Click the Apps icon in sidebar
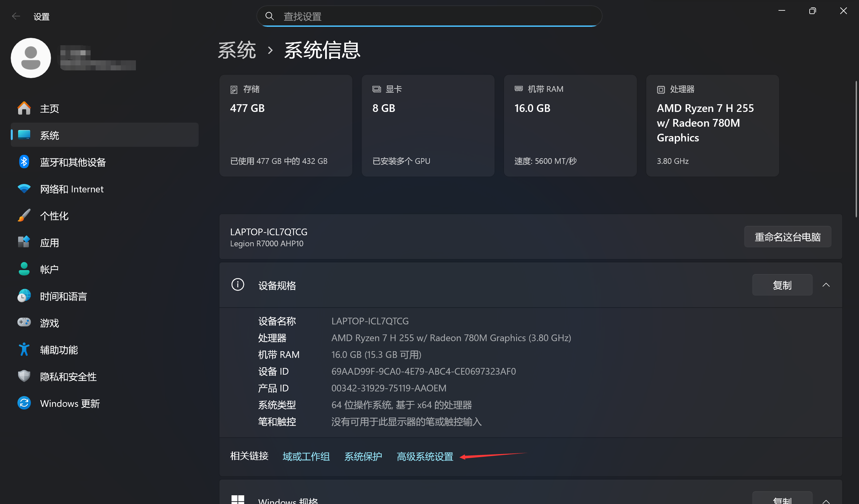Viewport: 859px width, 504px height. point(24,243)
